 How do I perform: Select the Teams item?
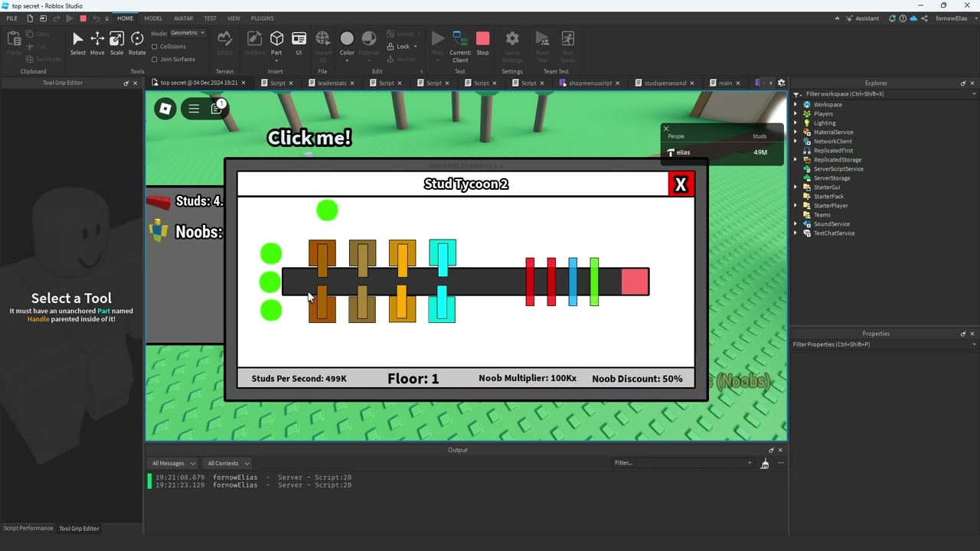tap(822, 215)
